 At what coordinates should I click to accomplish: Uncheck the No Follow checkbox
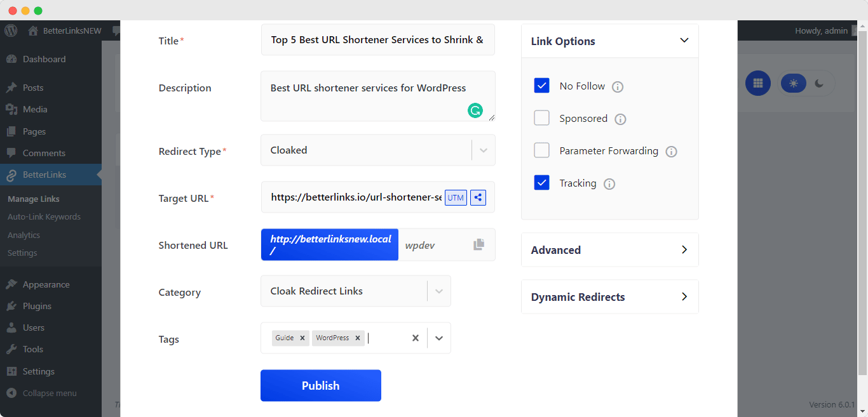541,86
